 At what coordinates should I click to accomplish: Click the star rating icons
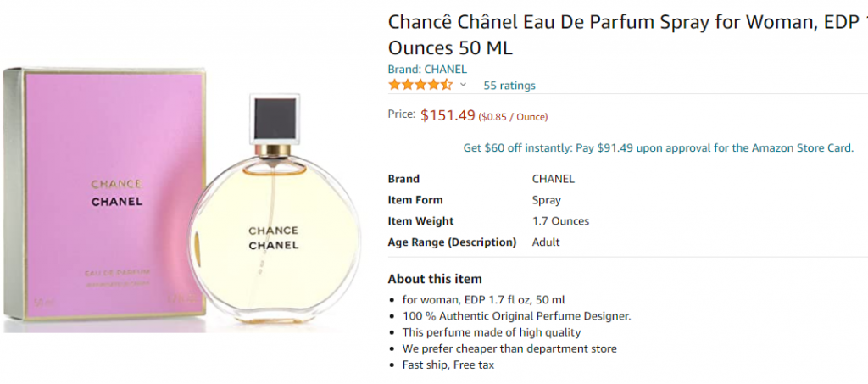tap(420, 85)
